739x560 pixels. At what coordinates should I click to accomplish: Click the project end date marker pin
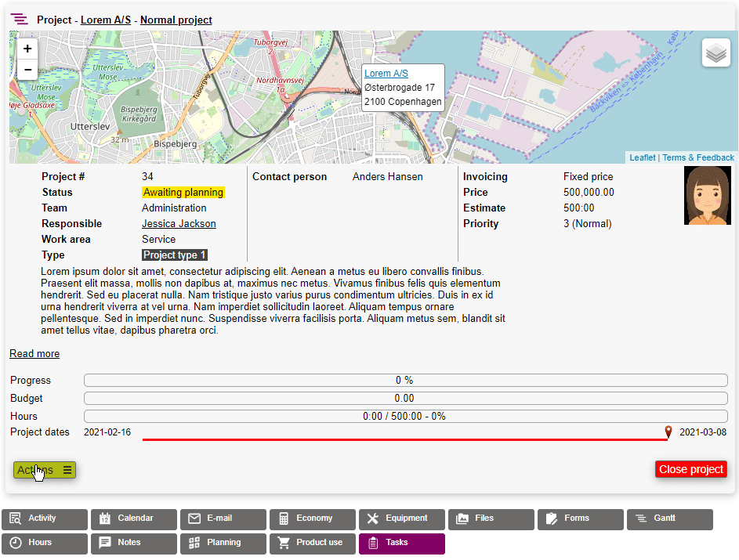[668, 432]
